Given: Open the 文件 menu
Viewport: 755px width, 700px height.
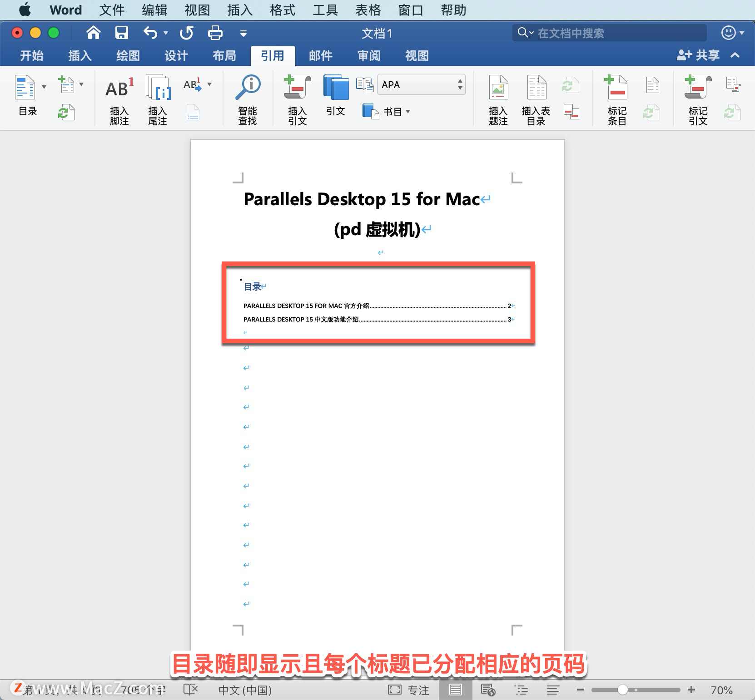Looking at the screenshot, I should pos(112,10).
